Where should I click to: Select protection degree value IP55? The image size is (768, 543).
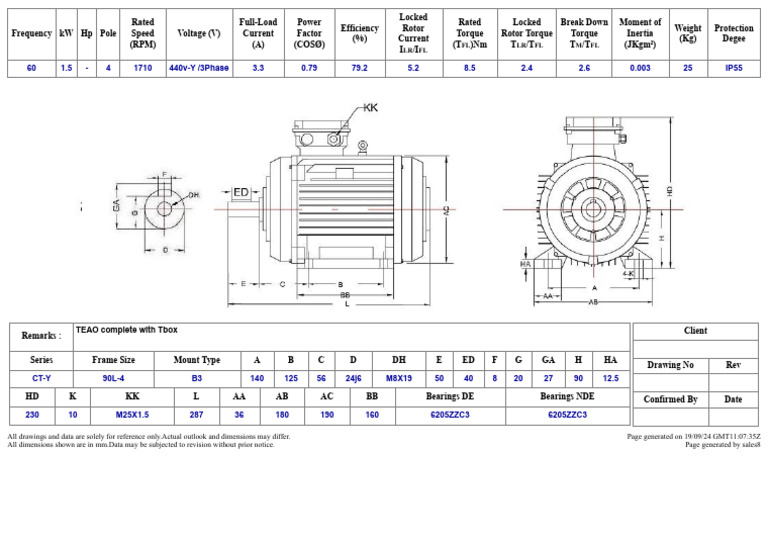[734, 68]
